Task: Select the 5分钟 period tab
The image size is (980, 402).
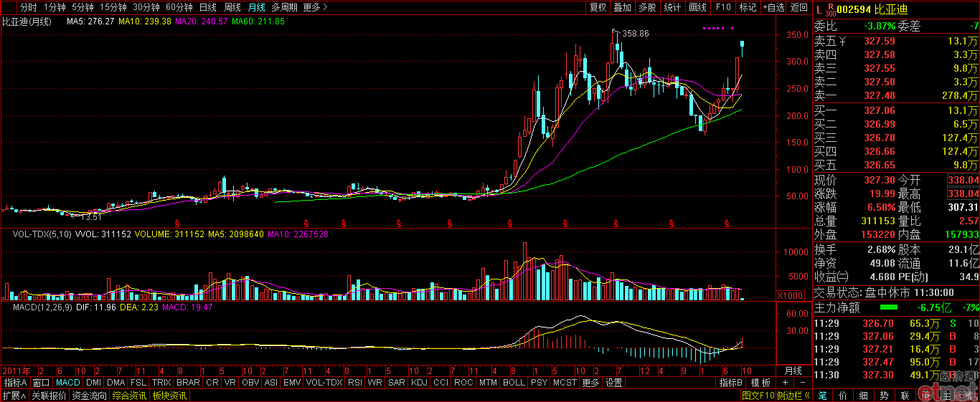Action: (83, 7)
